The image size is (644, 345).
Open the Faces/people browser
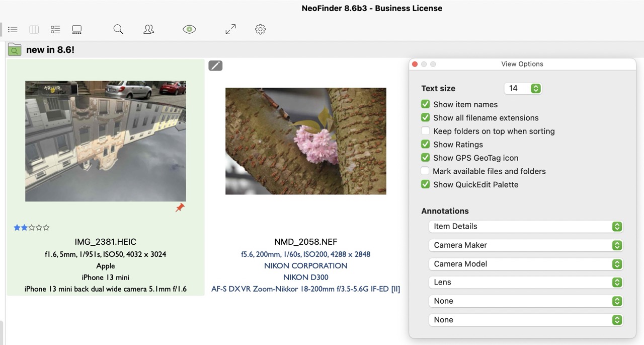(x=148, y=29)
